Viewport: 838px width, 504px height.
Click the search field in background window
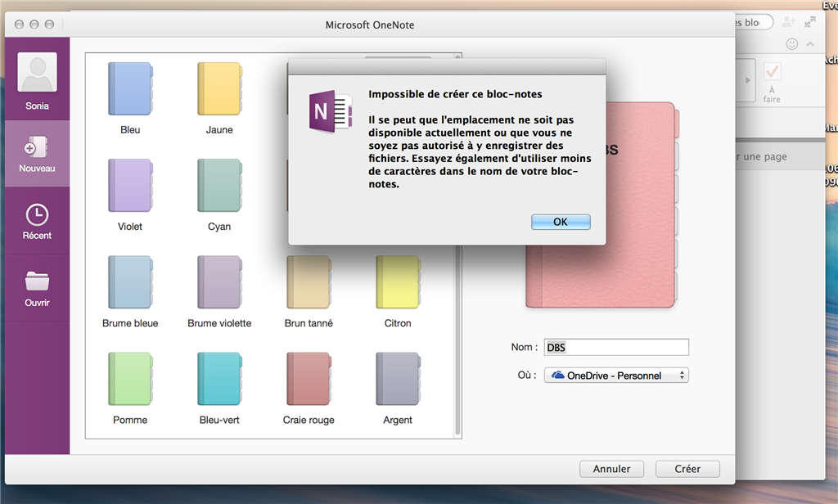coord(754,22)
